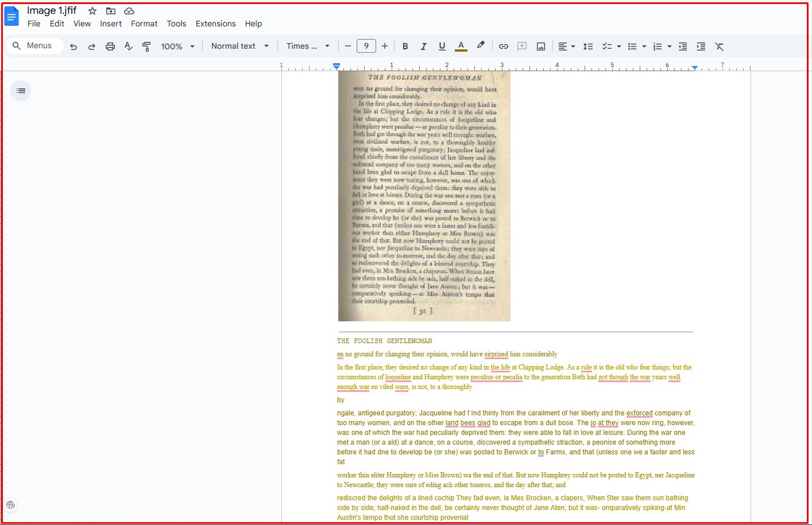This screenshot has width=812, height=525.
Task: Expand the bulleted list options arrow
Action: 644,46
